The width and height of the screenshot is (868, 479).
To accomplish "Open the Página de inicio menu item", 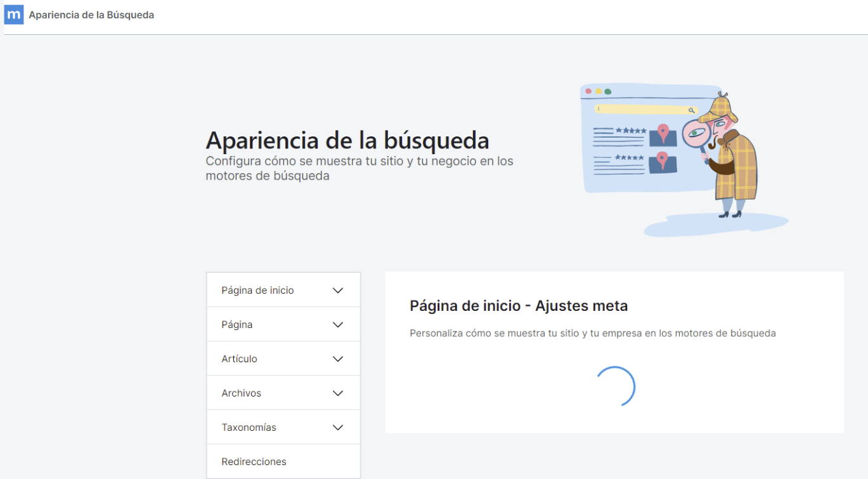I will pos(283,290).
